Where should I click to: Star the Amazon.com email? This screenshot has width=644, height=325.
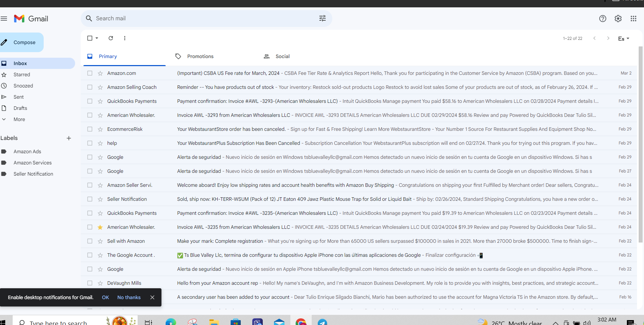[100, 73]
